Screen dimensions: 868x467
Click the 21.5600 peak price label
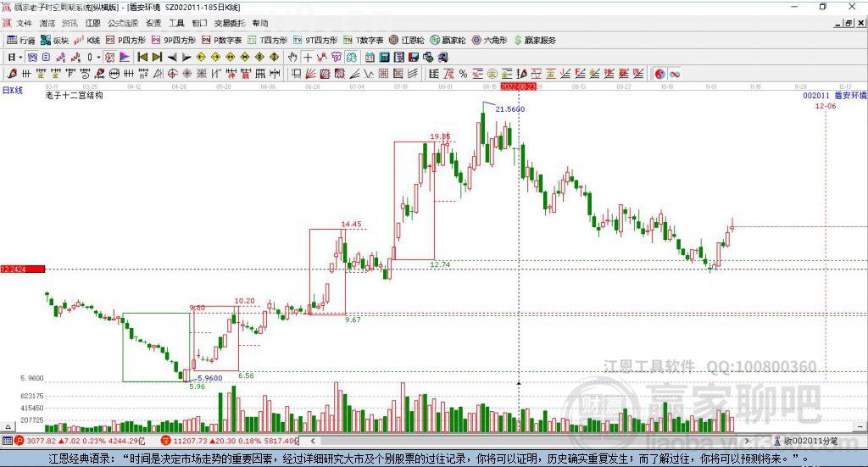(509, 109)
